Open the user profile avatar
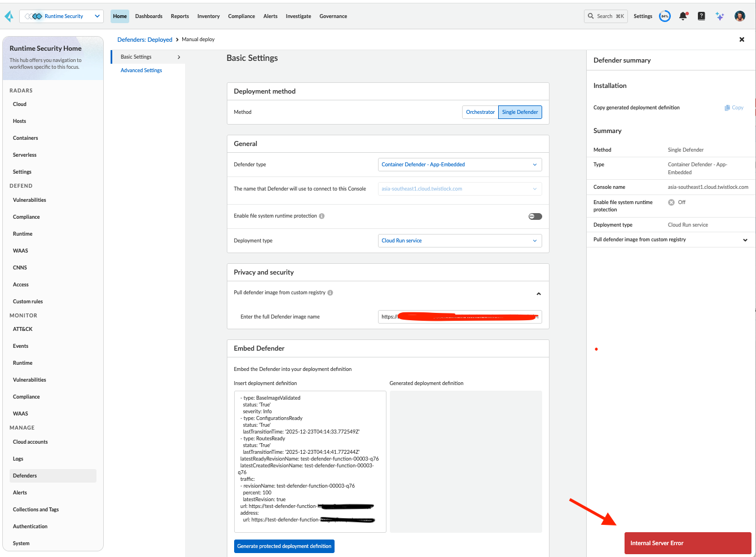The image size is (756, 557). click(x=740, y=16)
